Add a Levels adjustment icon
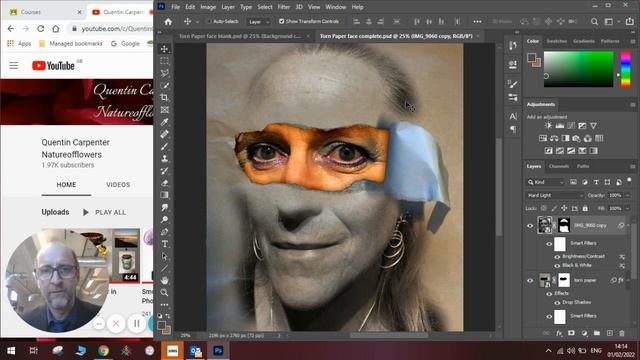The image size is (640, 360). pos(560,126)
